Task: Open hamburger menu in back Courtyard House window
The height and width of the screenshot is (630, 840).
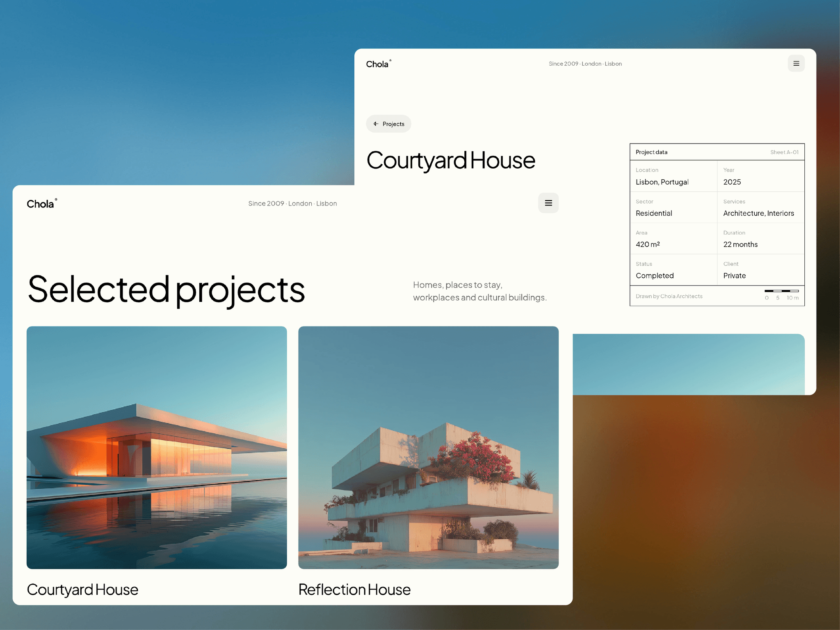Action: tap(796, 64)
